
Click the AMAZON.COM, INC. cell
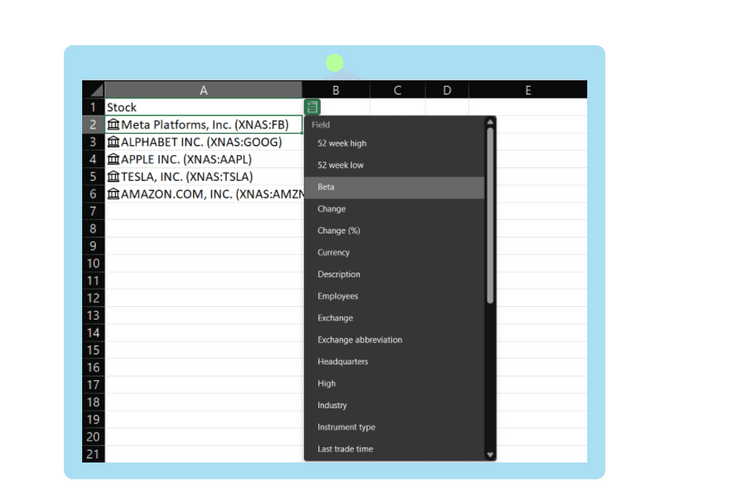[203, 194]
